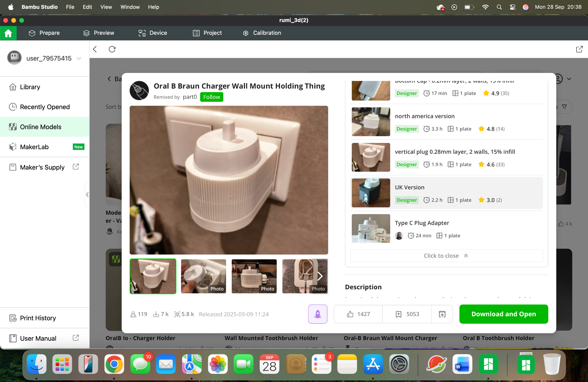Open the App Store from the Dock
Viewport: 588px width, 382px height.
click(373, 364)
